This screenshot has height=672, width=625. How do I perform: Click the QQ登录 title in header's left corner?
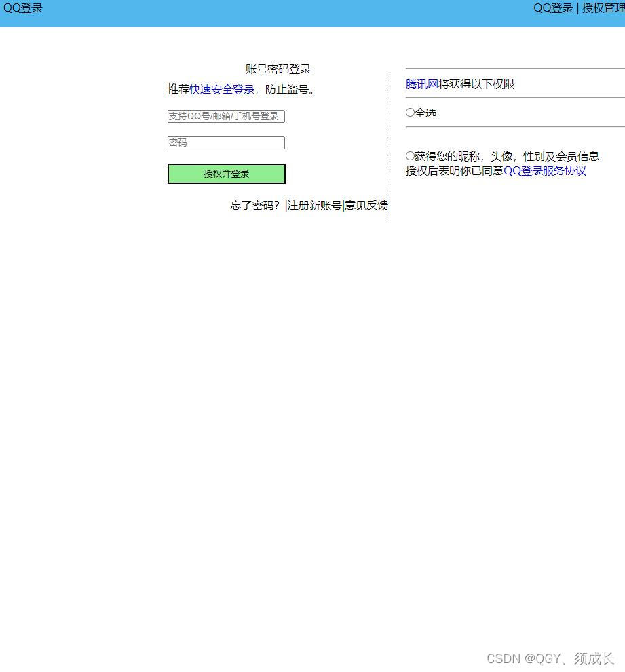(23, 8)
